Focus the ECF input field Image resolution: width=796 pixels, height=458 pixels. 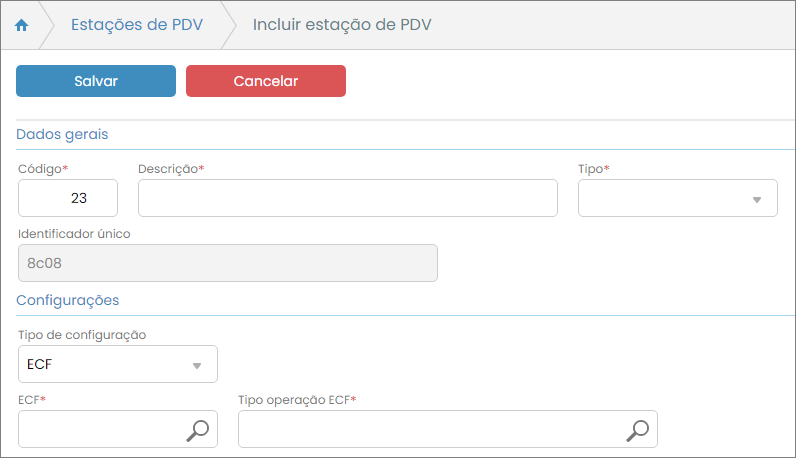[x=100, y=430]
